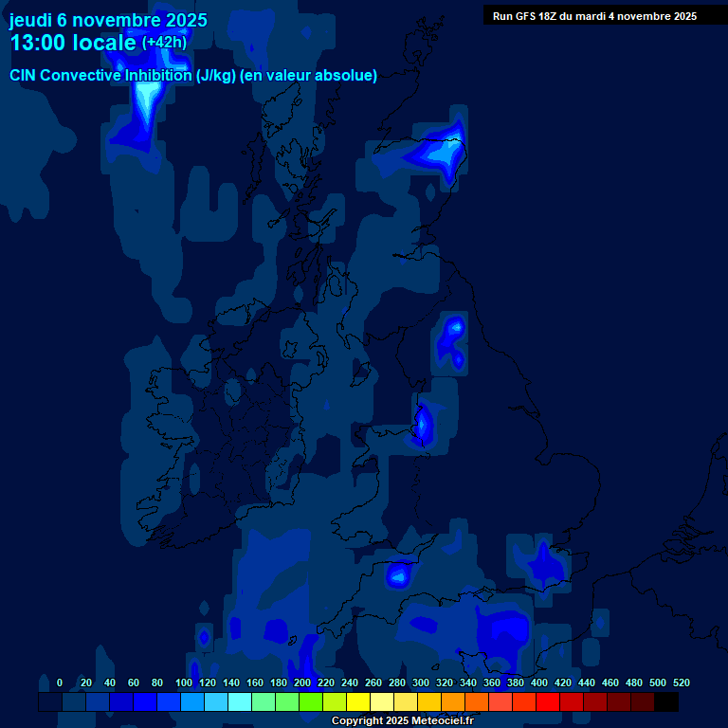The image size is (728, 728).
Task: Pick the bright red legend swatch
Action: pos(548,702)
